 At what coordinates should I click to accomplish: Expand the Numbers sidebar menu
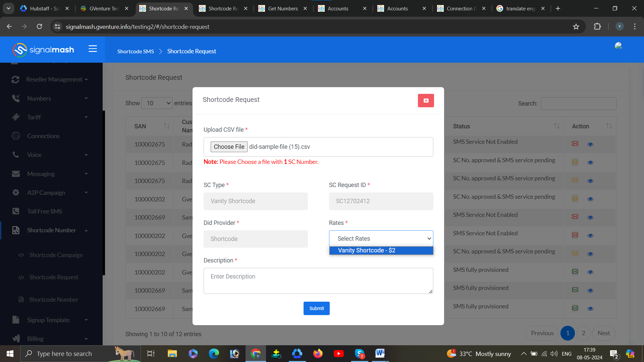click(51, 99)
